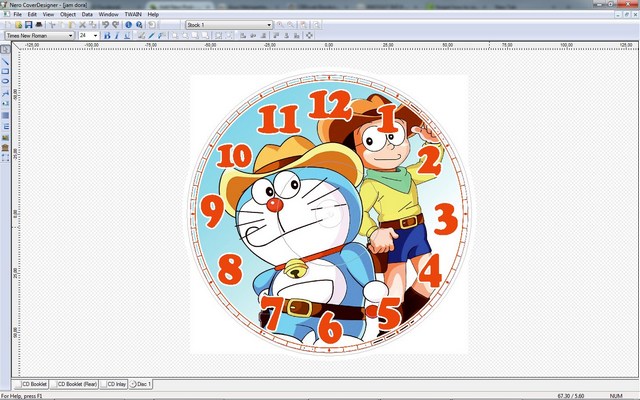Click the clock disc image on canvas
Screen dimensions: 640x400
[329, 213]
